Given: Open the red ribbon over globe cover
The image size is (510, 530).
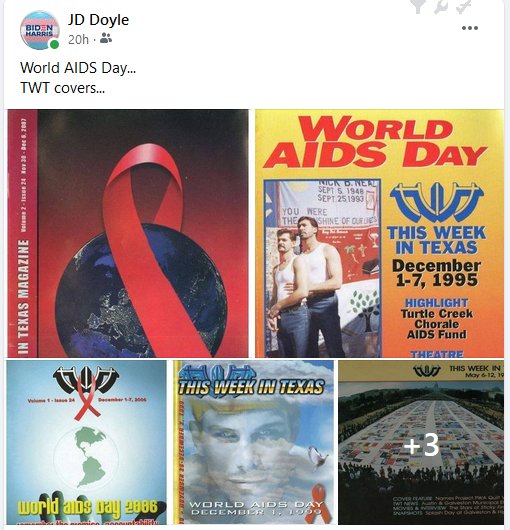Looking at the screenshot, I should point(128,233).
